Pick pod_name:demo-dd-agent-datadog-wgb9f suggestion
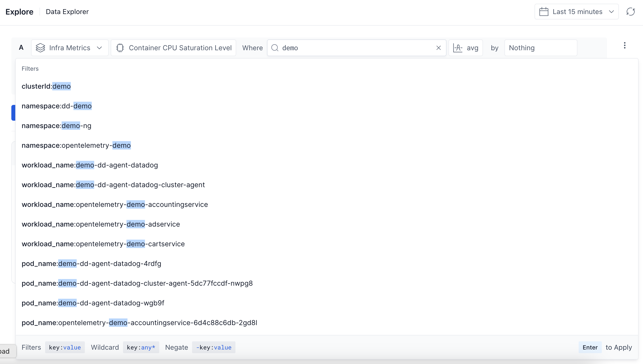Screen dimensions: 643x364 (x=93, y=303)
